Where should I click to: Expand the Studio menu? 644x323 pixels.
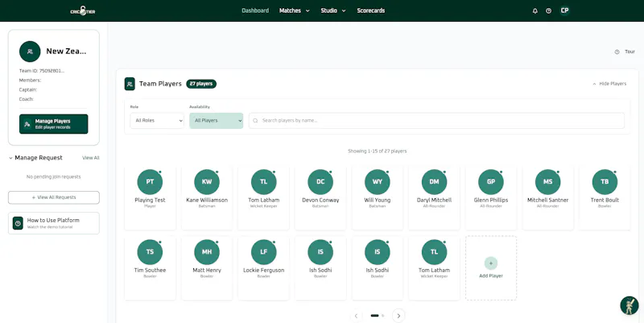[333, 10]
